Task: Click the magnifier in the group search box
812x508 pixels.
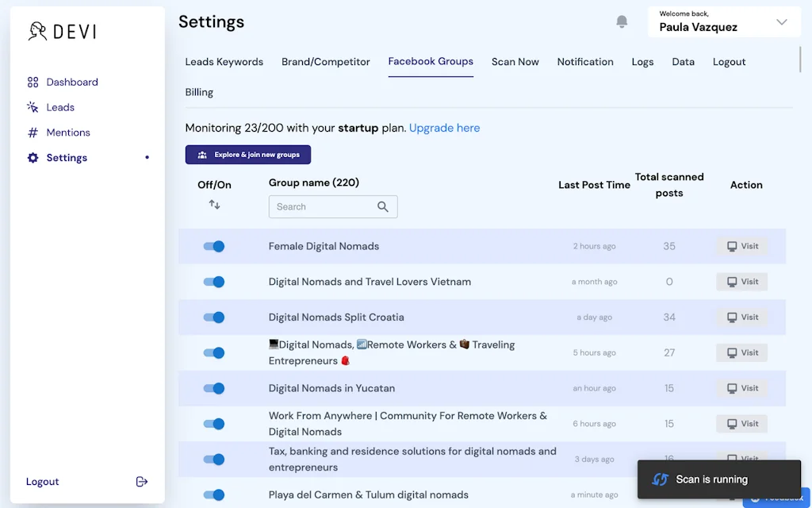Action: (x=383, y=206)
